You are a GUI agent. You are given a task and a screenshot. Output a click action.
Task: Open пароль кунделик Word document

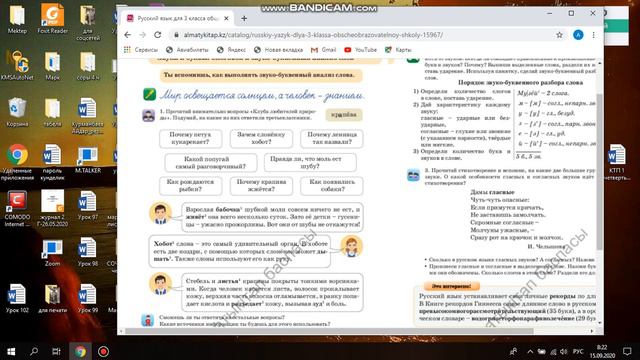pyautogui.click(x=52, y=162)
